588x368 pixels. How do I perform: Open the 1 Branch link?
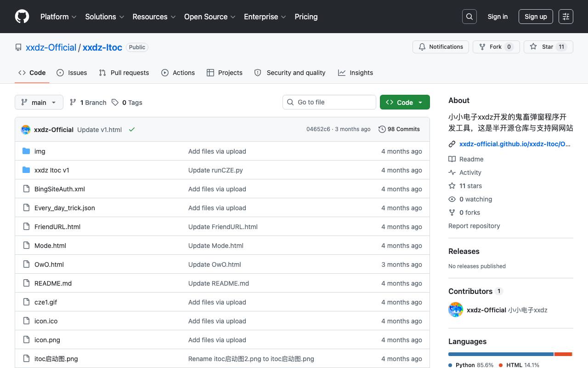88,102
